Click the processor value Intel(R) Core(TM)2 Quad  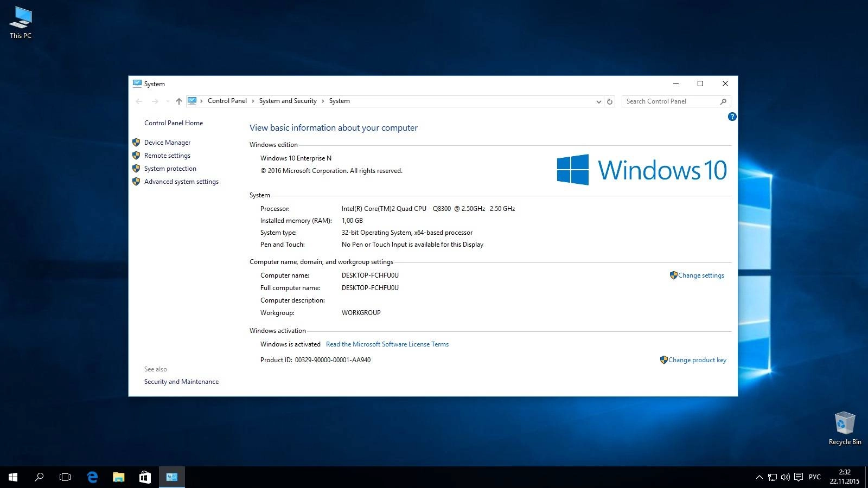428,209
